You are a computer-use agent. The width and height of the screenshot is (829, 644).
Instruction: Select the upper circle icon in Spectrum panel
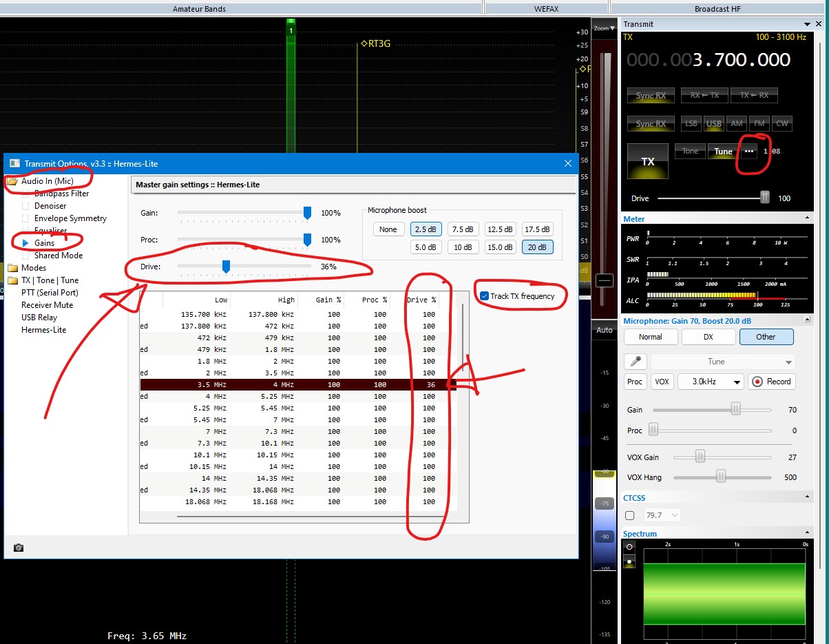coord(629,547)
